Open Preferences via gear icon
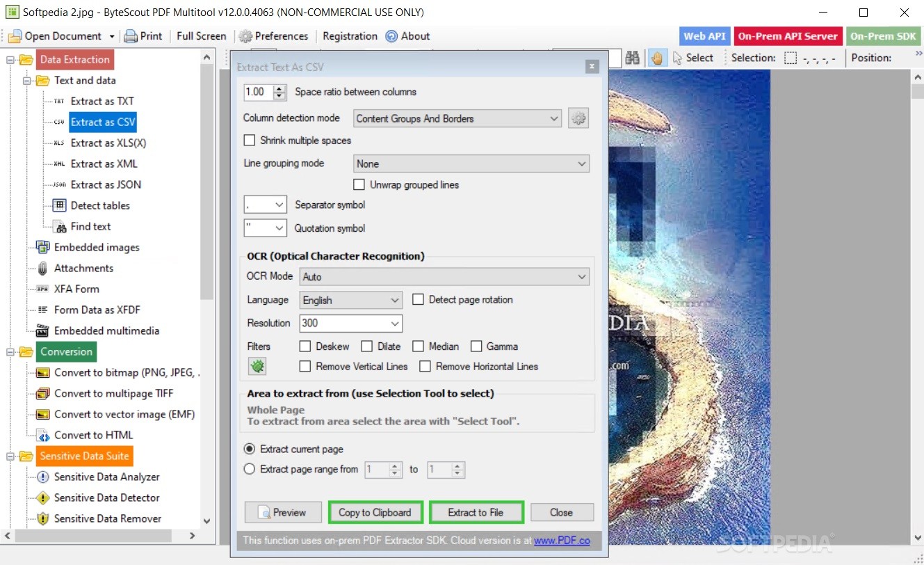 [x=245, y=36]
